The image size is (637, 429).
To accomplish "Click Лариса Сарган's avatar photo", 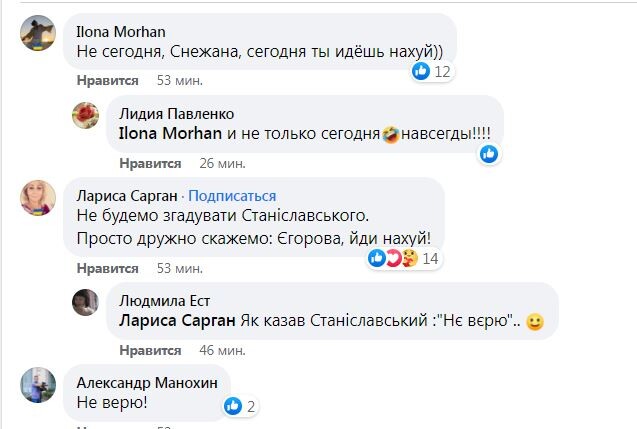I will click(x=38, y=197).
